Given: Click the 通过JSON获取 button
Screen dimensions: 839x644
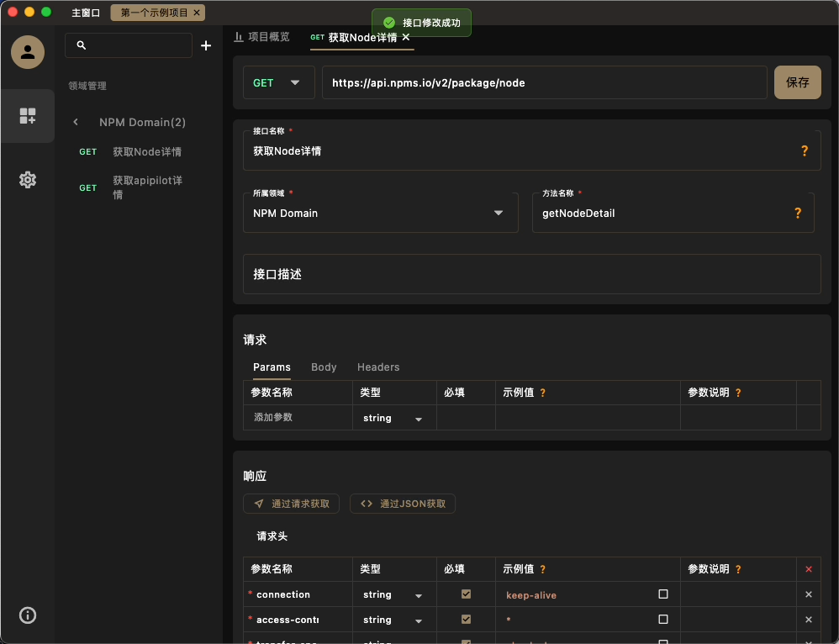Looking at the screenshot, I should click(403, 504).
